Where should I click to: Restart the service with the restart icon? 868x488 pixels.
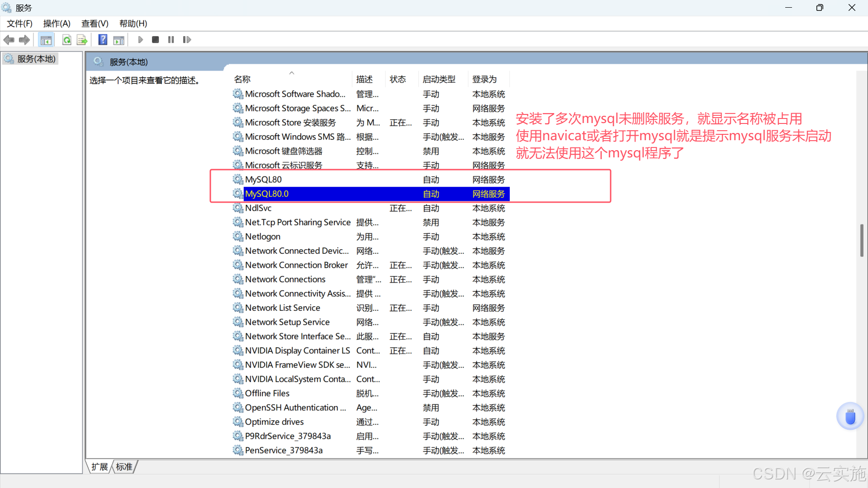(187, 40)
